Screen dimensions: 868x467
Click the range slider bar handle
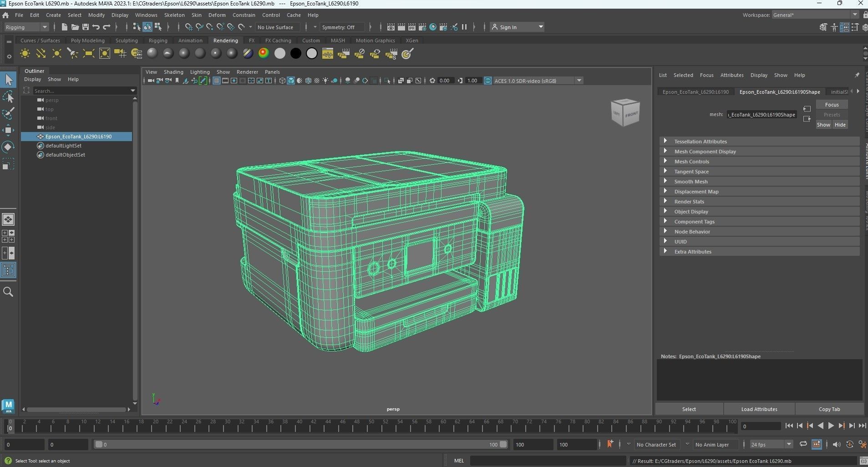coord(300,445)
